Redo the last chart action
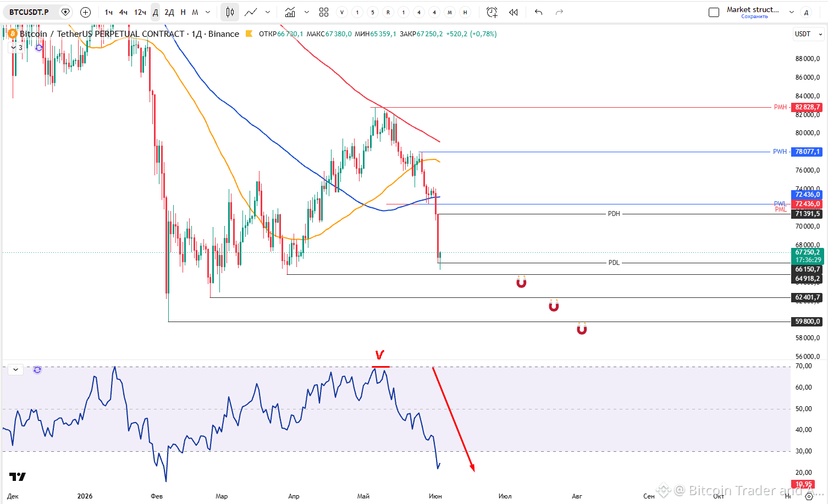The image size is (828, 504). (559, 12)
